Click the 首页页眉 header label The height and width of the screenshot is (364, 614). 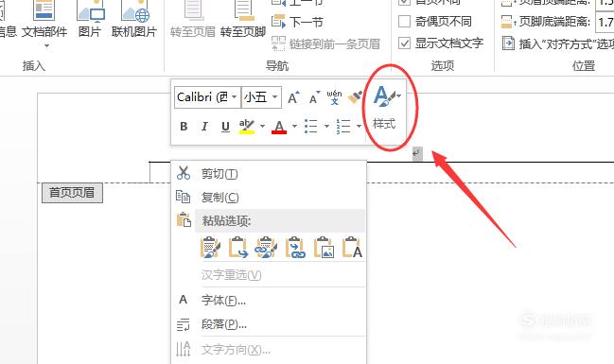point(72,193)
